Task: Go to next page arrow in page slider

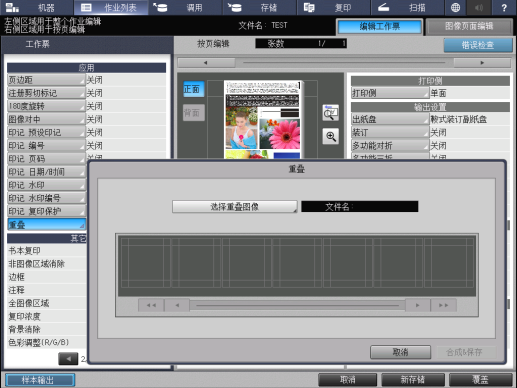Action: (482, 62)
